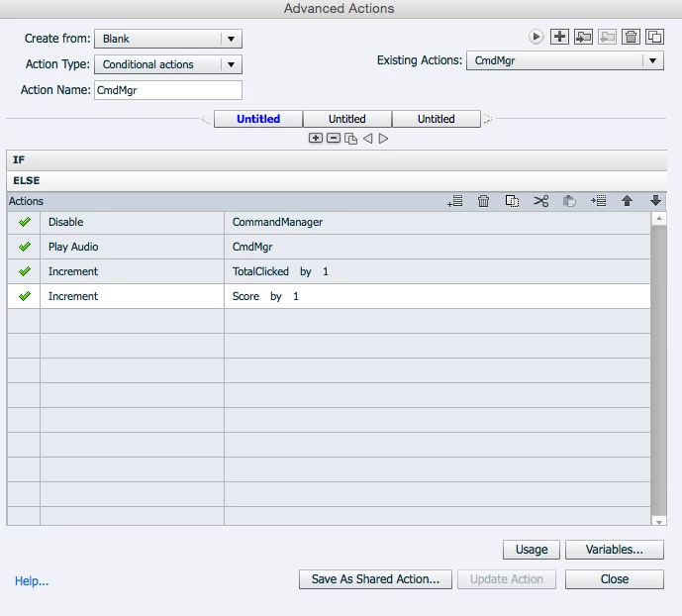Copy the selected action row
Image resolution: width=682 pixels, height=616 pixels.
coord(512,201)
